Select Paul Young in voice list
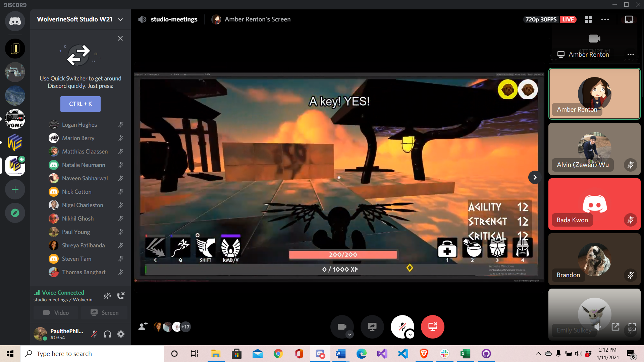This screenshot has width=644, height=362. pos(86,232)
